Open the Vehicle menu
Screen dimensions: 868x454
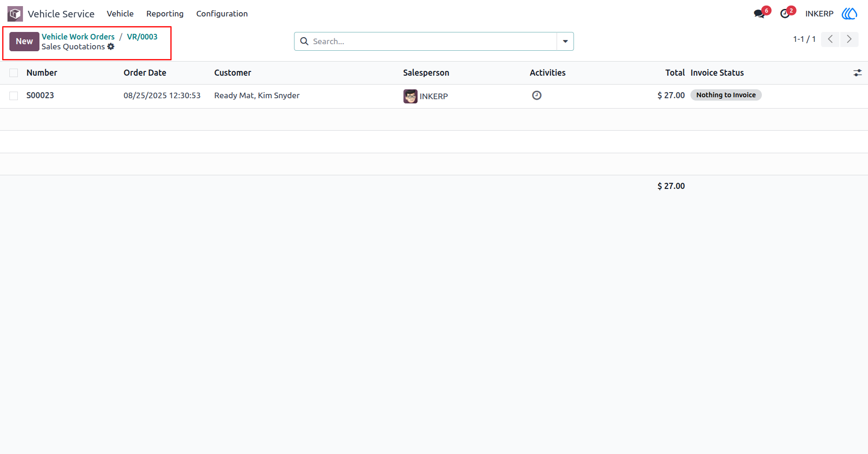pos(120,14)
